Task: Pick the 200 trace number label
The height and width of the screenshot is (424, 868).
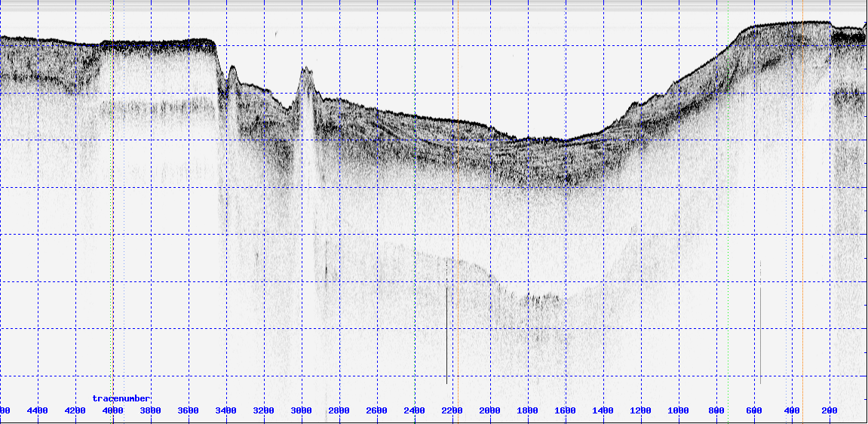Action: click(829, 410)
